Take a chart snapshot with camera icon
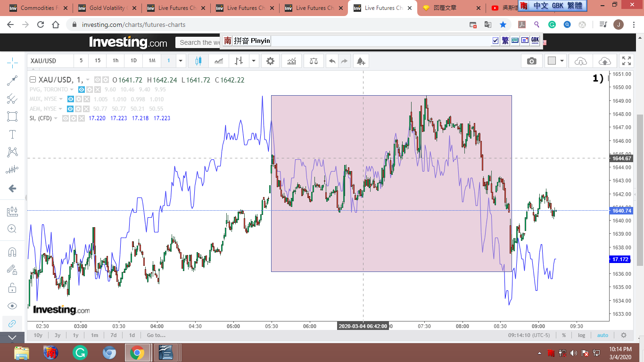This screenshot has width=644, height=362. (x=532, y=61)
